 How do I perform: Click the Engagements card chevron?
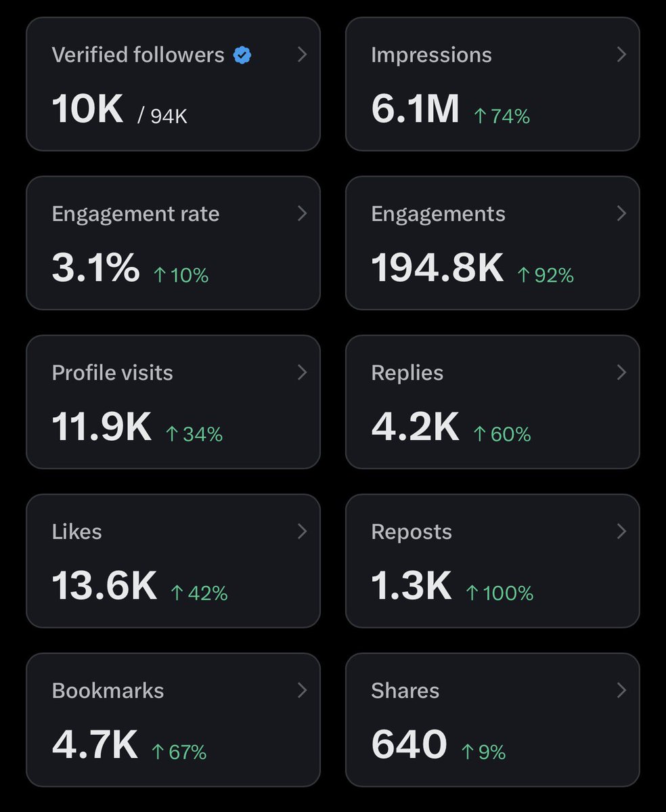pos(621,213)
